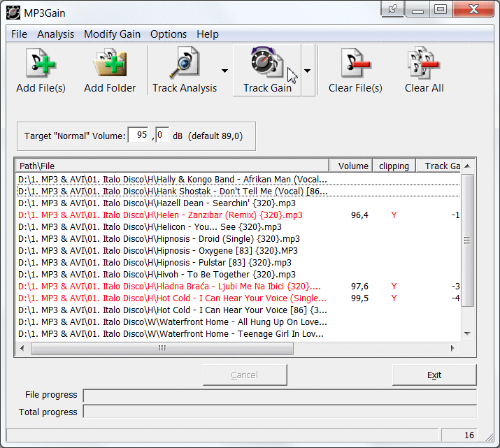
Task: Click the clipping Y for Hladna Braća
Action: [394, 286]
